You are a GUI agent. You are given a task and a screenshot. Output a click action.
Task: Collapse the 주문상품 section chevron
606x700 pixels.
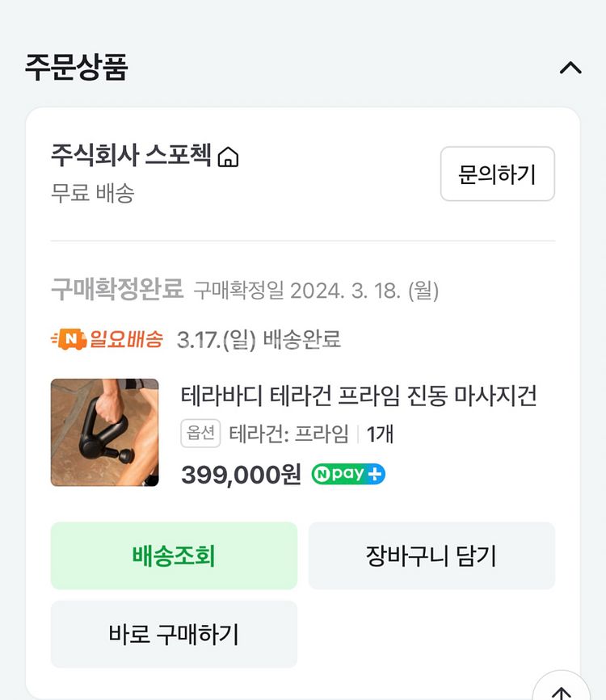tap(570, 68)
